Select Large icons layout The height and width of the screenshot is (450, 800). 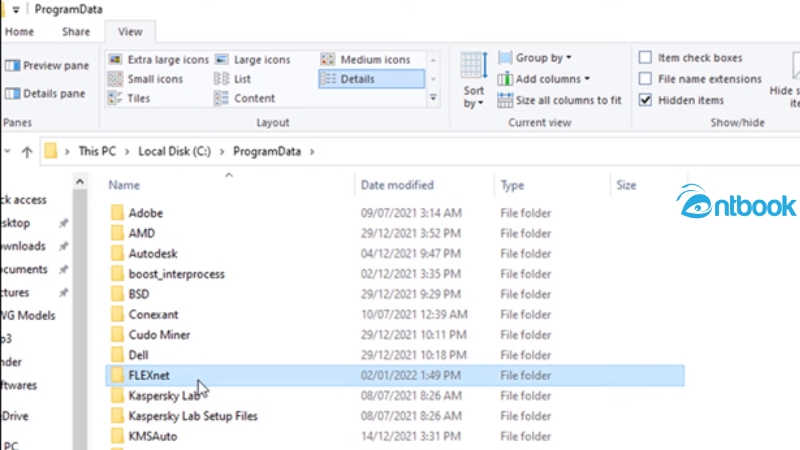tap(253, 60)
